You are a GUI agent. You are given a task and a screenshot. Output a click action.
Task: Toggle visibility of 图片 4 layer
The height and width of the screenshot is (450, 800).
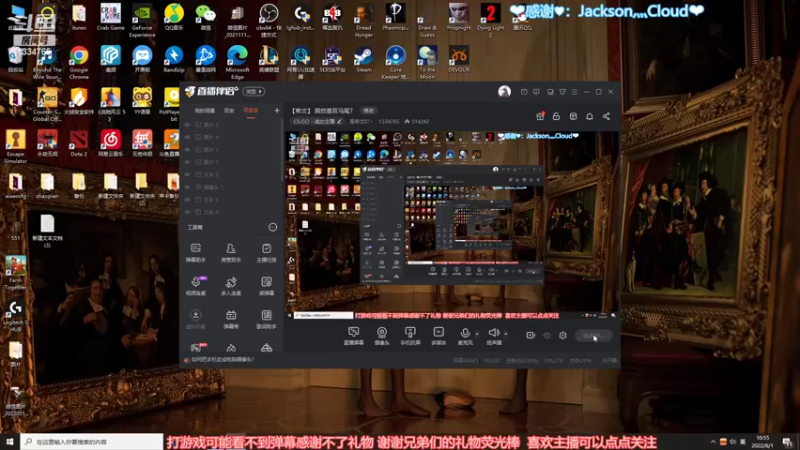[187, 137]
